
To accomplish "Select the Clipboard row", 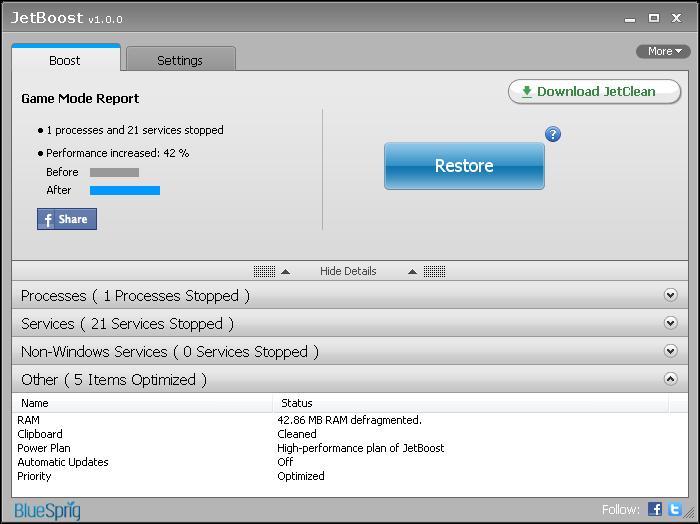I will pos(350,434).
